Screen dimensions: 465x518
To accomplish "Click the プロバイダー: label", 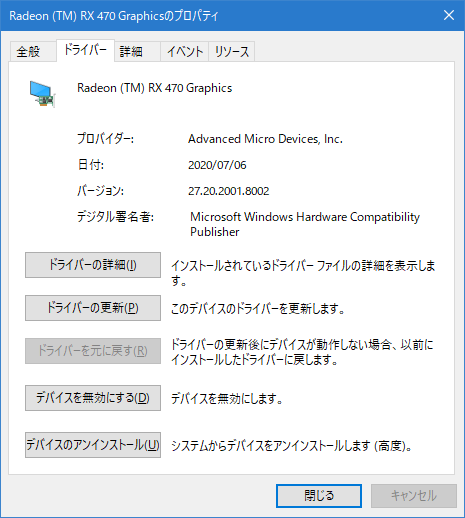I will (105, 139).
